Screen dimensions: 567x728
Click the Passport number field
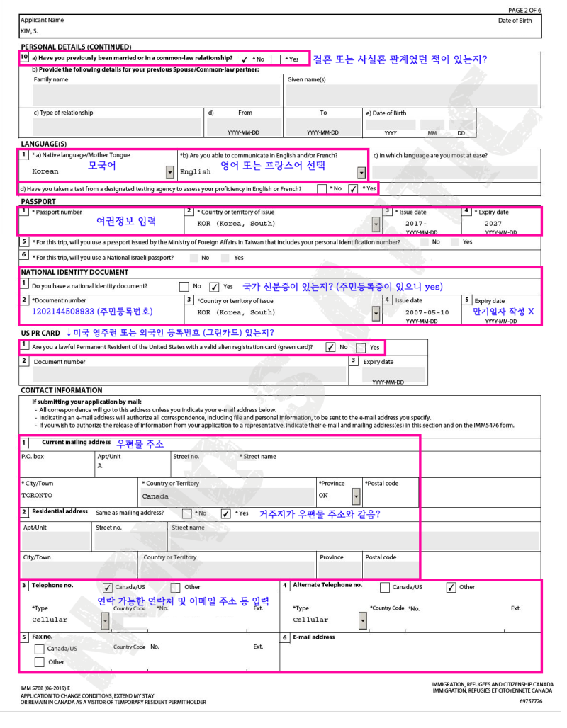pyautogui.click(x=102, y=224)
